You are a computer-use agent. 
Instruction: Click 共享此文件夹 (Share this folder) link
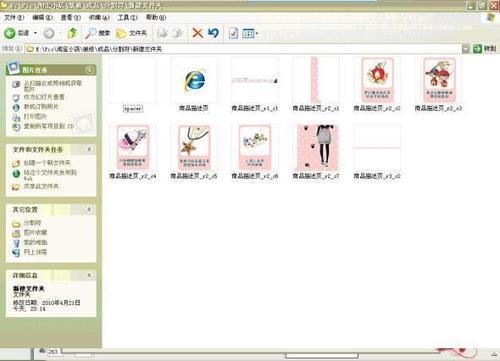[x=41, y=186]
